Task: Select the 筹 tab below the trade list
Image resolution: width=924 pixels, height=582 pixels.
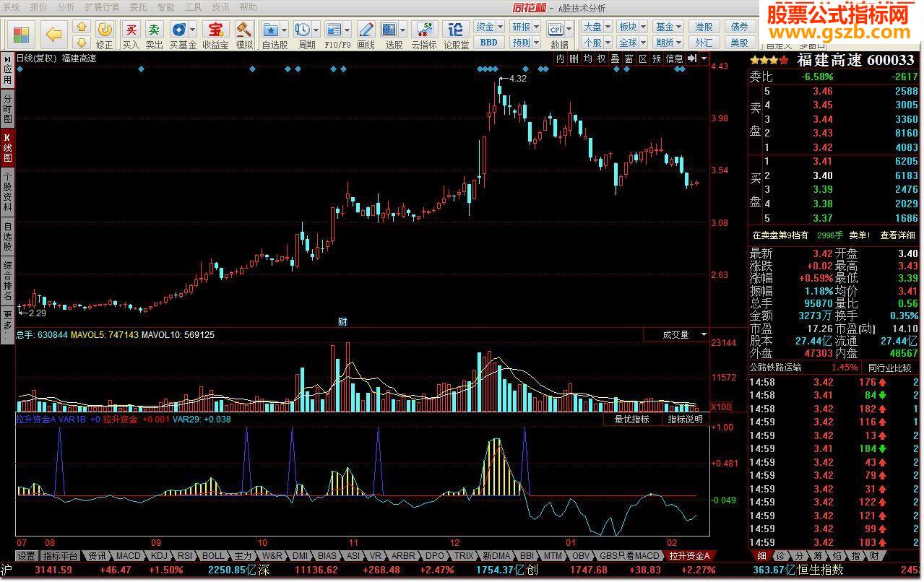Action: click(818, 556)
